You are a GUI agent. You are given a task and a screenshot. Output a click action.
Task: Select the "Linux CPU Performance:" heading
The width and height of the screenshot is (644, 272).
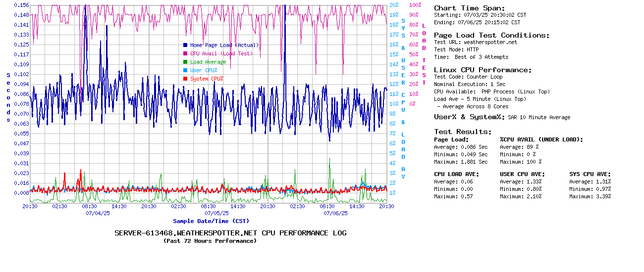click(x=483, y=70)
